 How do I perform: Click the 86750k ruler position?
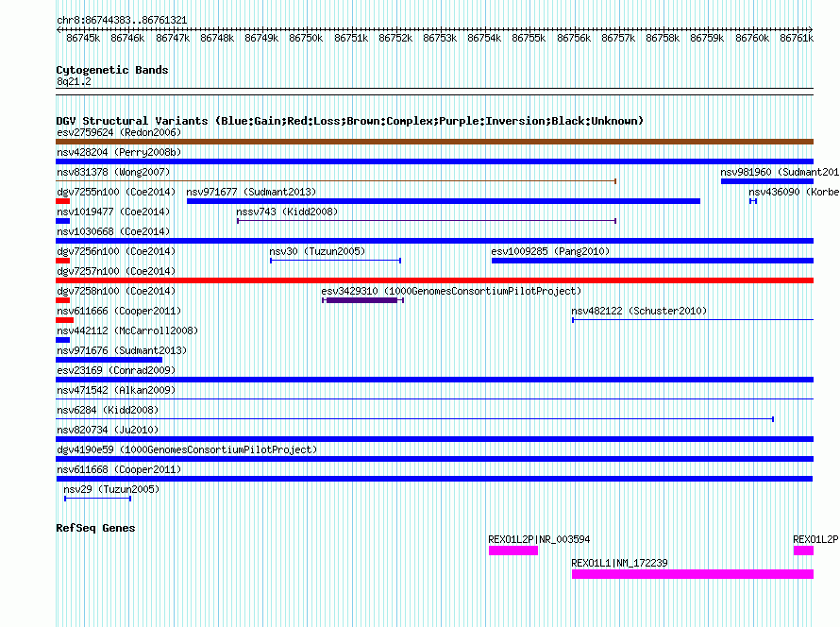[x=306, y=38]
